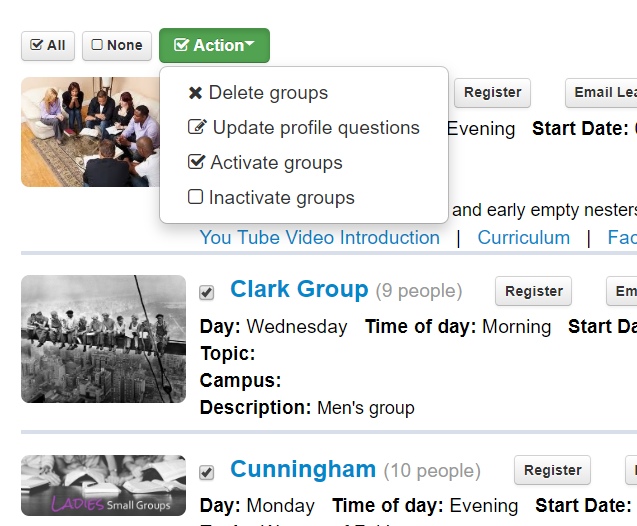Click the X icon beside Delete groups
This screenshot has height=526, width=637.
[x=195, y=93]
